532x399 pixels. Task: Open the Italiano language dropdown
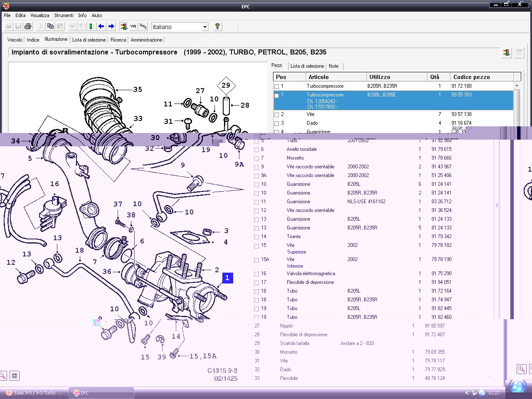[205, 27]
